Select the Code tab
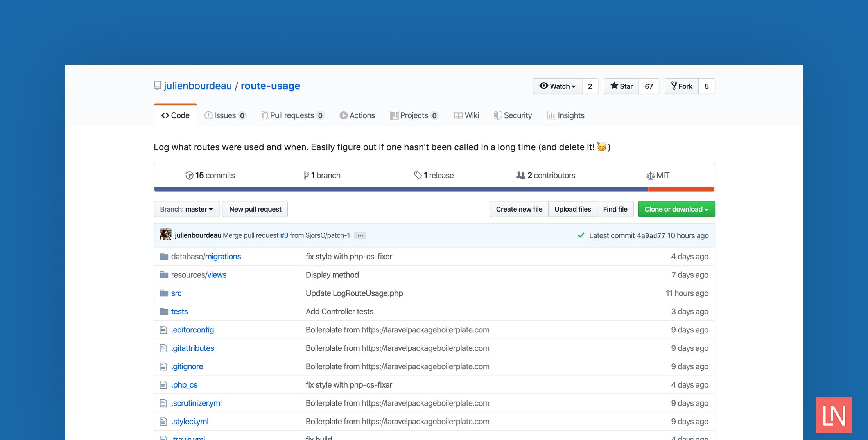 [176, 115]
